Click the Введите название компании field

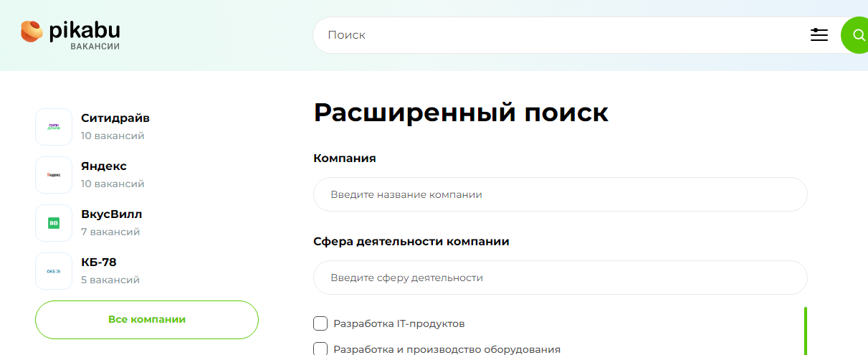(560, 194)
